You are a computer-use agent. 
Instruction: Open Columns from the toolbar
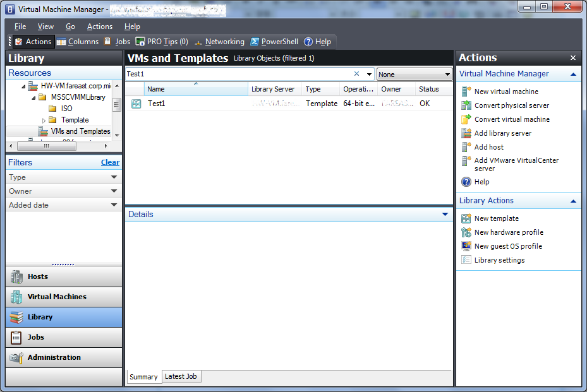(x=78, y=42)
